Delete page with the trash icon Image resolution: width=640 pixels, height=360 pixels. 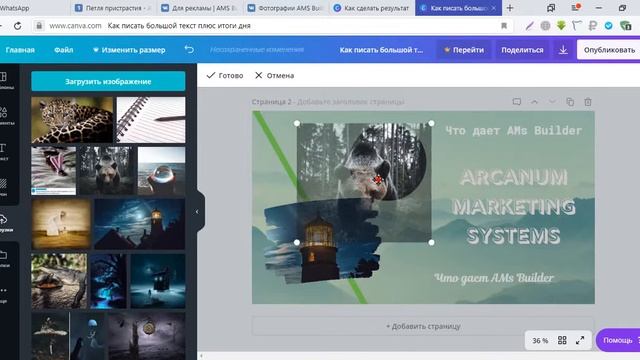pos(588,102)
